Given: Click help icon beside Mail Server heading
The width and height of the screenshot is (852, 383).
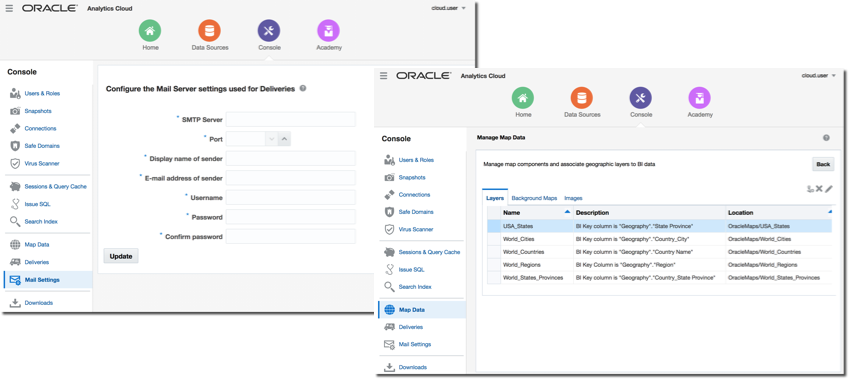Looking at the screenshot, I should coord(303,88).
